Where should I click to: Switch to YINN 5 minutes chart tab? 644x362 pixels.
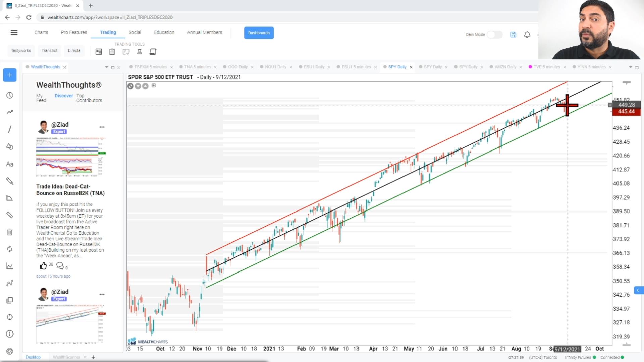(591, 67)
